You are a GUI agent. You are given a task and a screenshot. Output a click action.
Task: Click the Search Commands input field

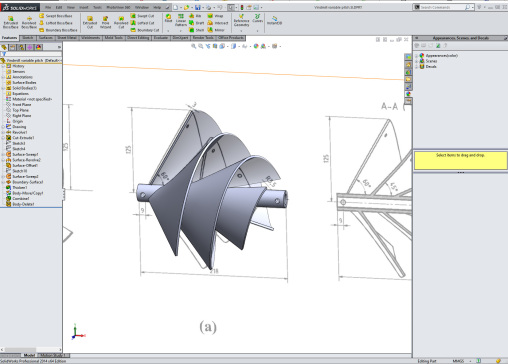coord(442,7)
